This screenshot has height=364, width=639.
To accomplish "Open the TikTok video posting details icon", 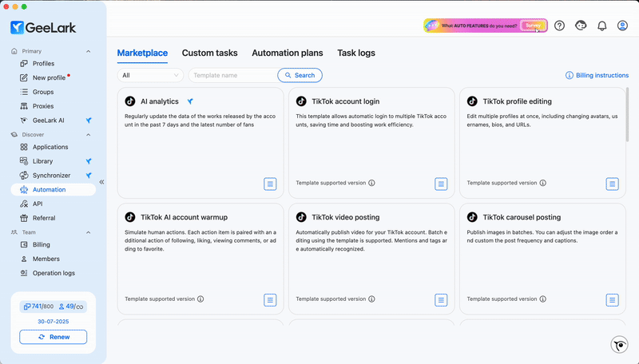I will tap(441, 300).
